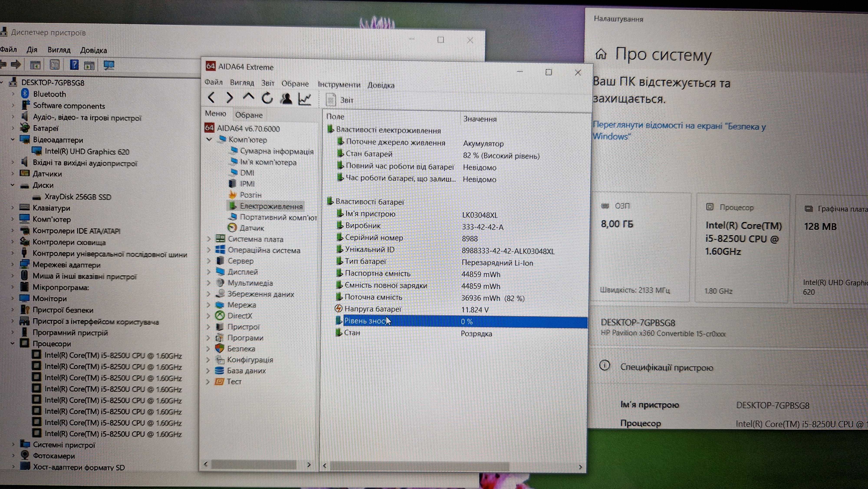Screen dimensions: 868x489
Task: Open Windows Security info link in Settings
Action: pos(679,131)
